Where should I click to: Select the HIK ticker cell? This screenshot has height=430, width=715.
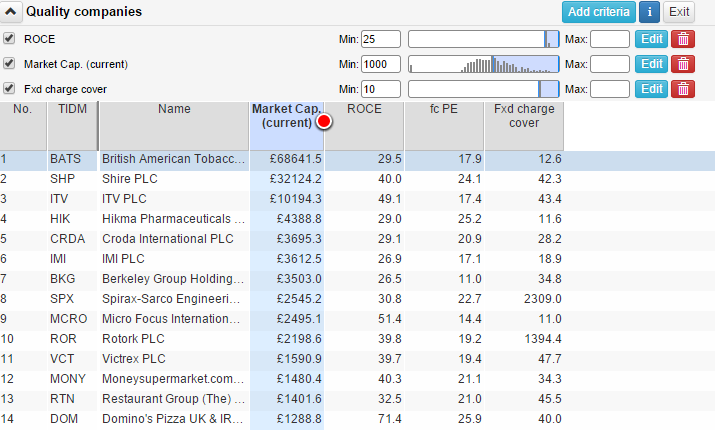pos(60,219)
